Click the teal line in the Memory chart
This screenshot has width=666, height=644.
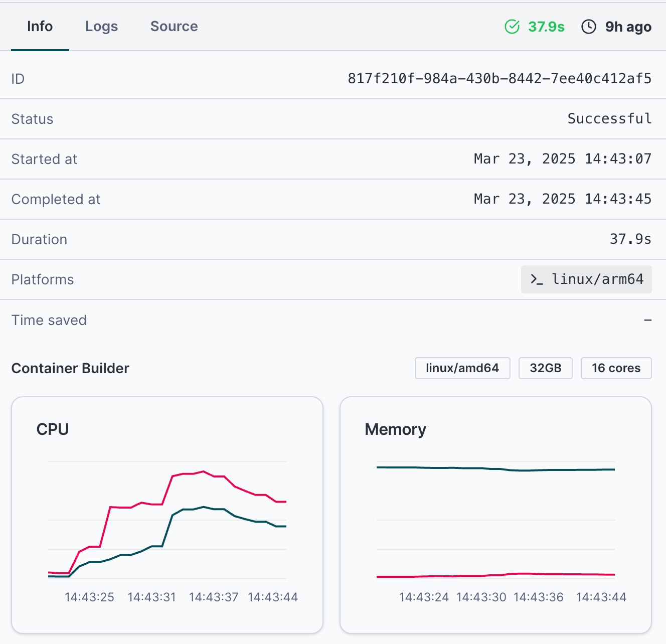[495, 469]
